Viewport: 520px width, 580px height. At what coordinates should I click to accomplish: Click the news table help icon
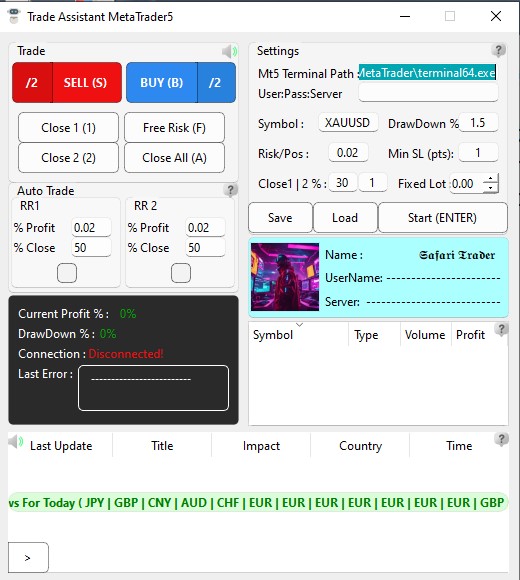pos(502,439)
